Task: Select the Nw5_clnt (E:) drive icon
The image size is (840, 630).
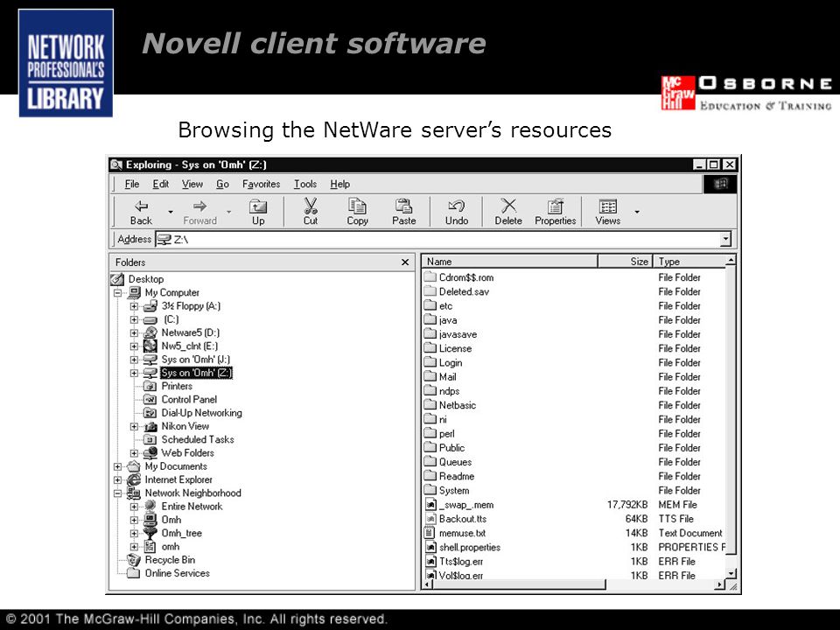Action: (150, 346)
